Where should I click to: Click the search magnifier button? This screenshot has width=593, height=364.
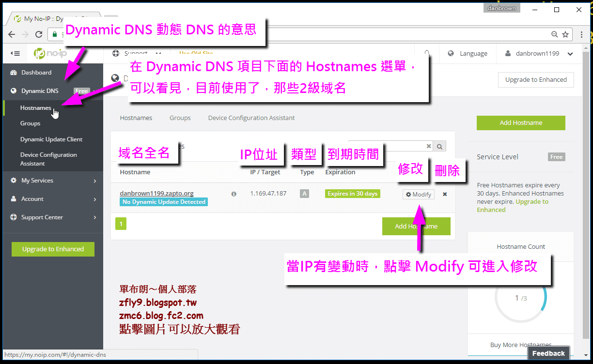440,146
